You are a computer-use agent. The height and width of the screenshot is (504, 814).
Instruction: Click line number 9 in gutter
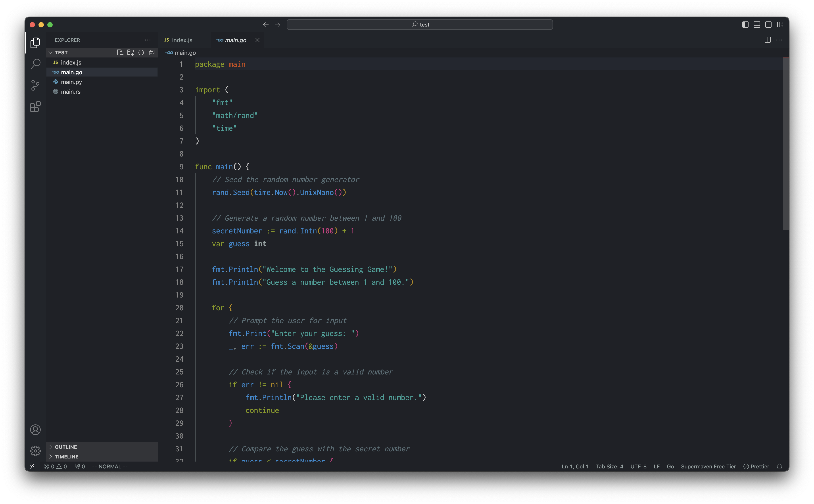click(181, 167)
